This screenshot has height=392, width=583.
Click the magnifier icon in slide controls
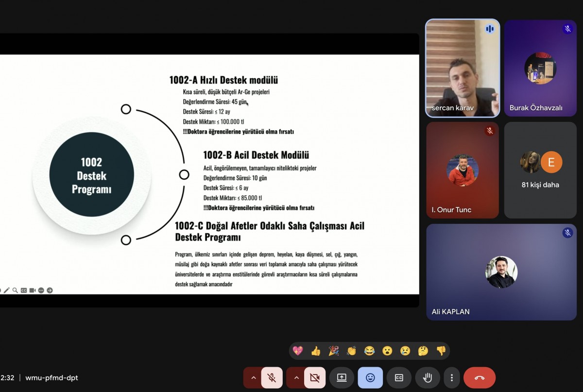(x=15, y=290)
